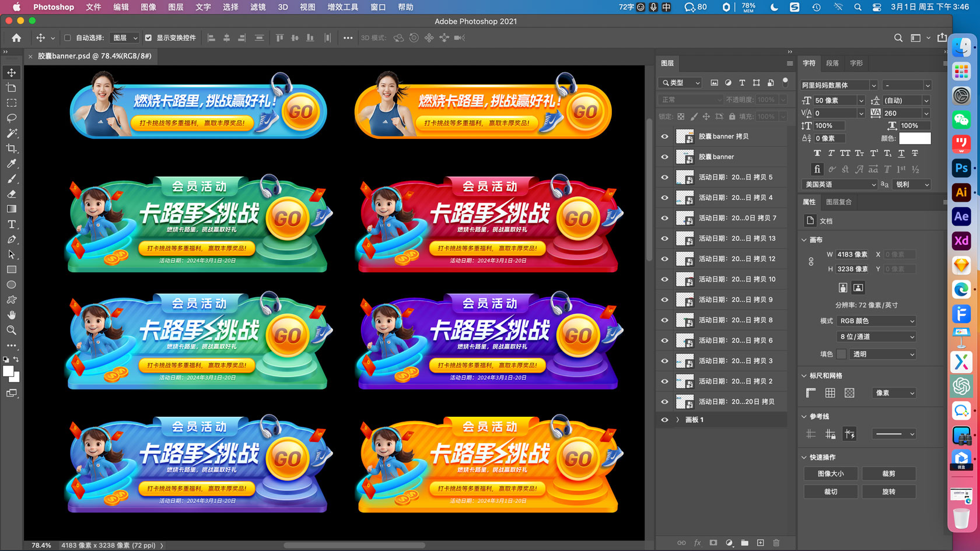Open the anti-aliasing 锐利 dropdown
Image resolution: width=980 pixels, height=551 pixels.
[912, 184]
